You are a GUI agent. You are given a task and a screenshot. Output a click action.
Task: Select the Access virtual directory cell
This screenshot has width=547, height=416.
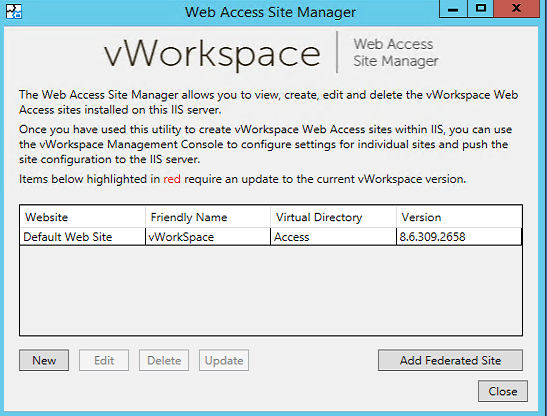[x=334, y=237]
